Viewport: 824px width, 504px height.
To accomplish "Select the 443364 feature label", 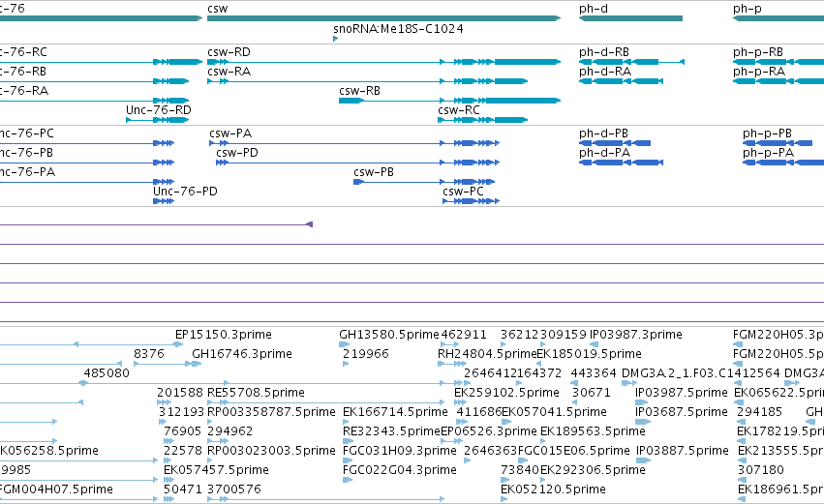I will click(x=594, y=373).
